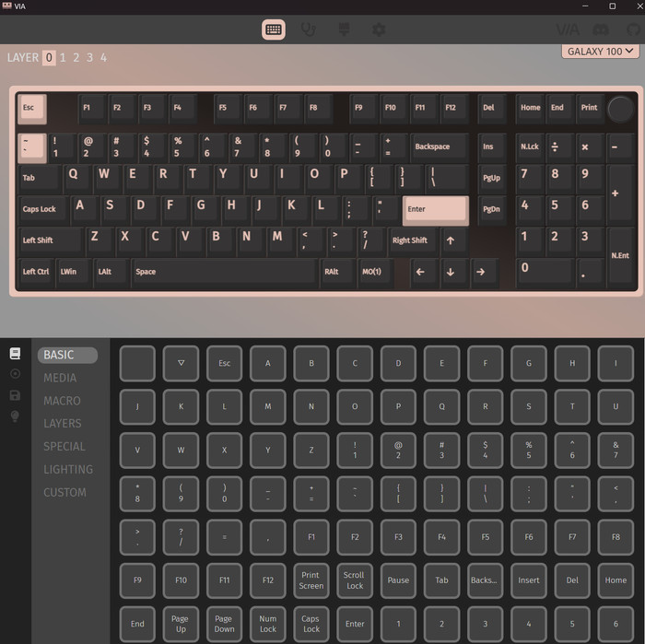Open the MEDIA keycode category
Viewport: 645px width, 644px height.
coord(60,378)
